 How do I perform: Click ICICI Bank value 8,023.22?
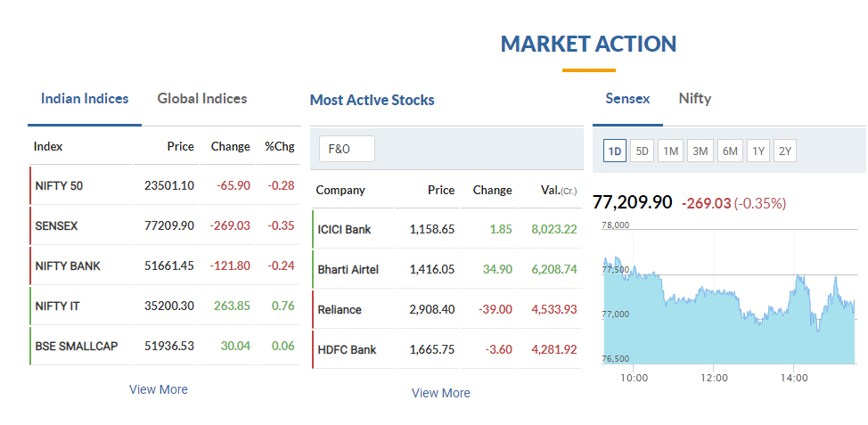[x=554, y=229]
